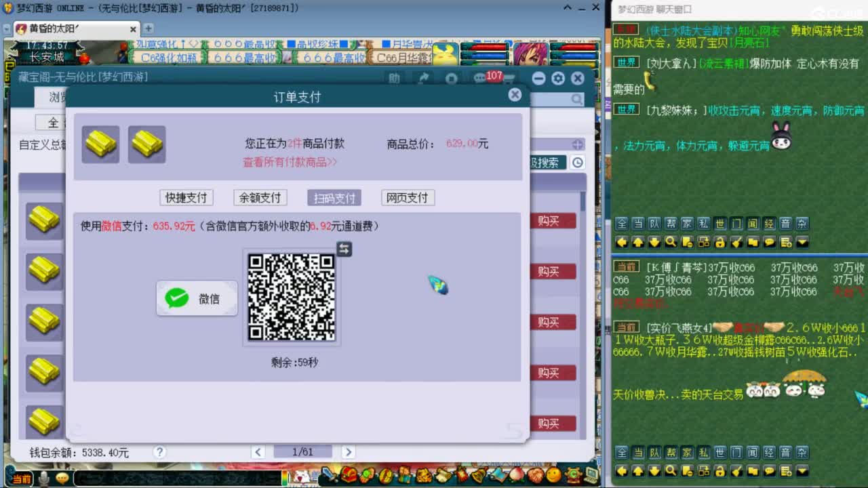Click the WeChat payment QR code
This screenshot has height=488, width=868.
pyautogui.click(x=292, y=298)
